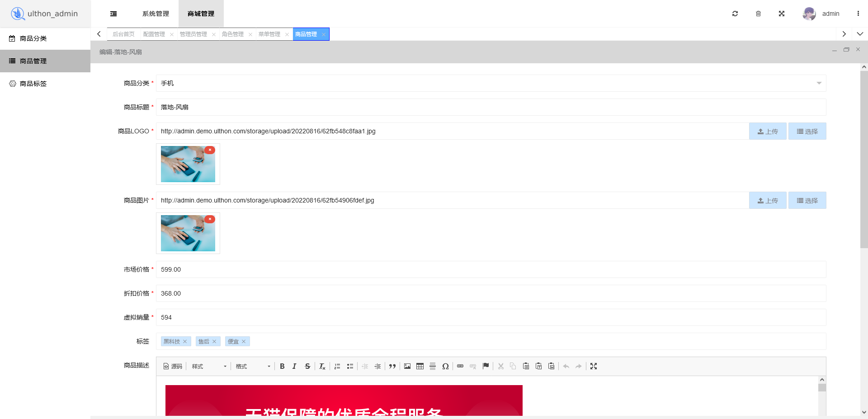This screenshot has height=419, width=868.
Task: Remove the 黑科技 tag
Action: (x=185, y=341)
